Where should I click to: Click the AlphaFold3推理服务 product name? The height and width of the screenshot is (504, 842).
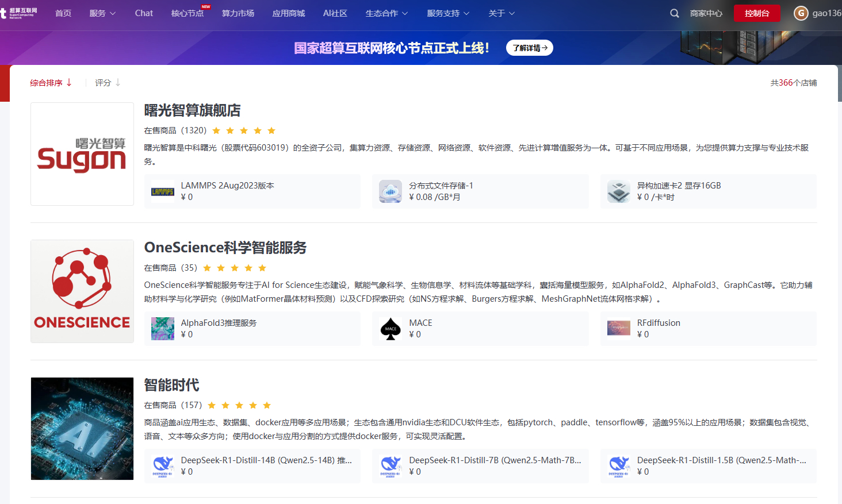pyautogui.click(x=219, y=323)
